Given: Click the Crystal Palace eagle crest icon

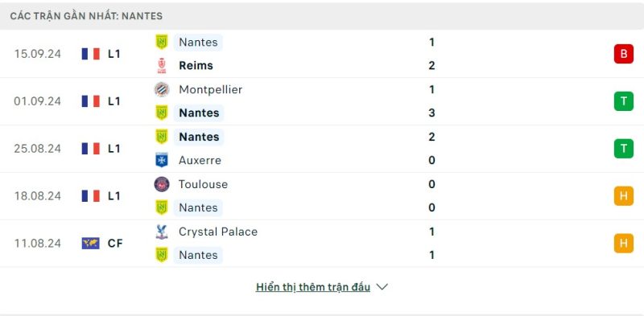Looking at the screenshot, I should [x=162, y=232].
